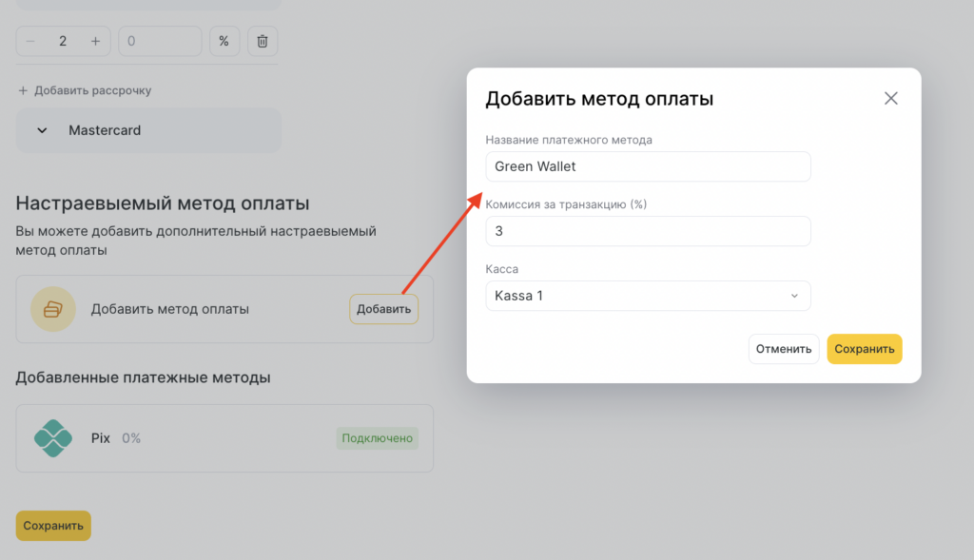
Task: Click the transaction commission field
Action: pyautogui.click(x=647, y=231)
